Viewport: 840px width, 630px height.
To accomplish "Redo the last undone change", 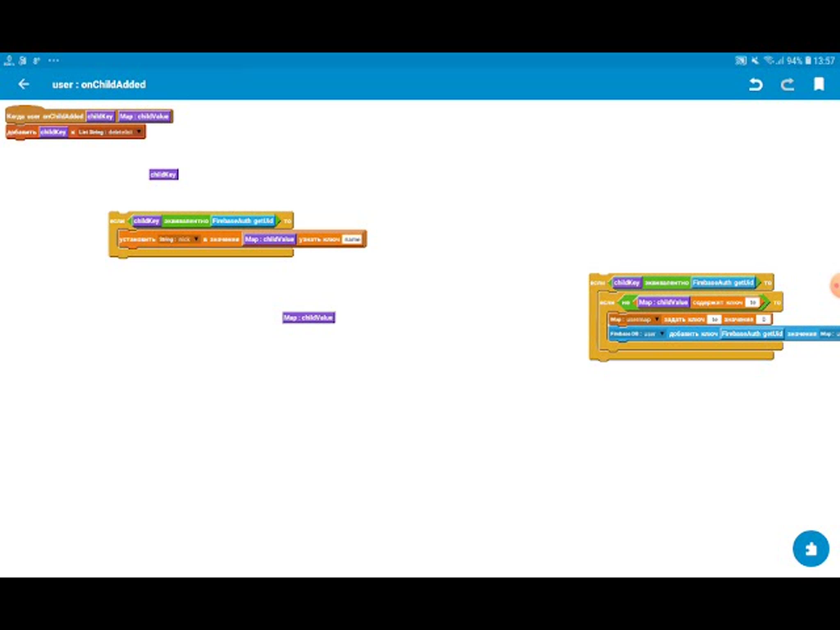I will [787, 84].
